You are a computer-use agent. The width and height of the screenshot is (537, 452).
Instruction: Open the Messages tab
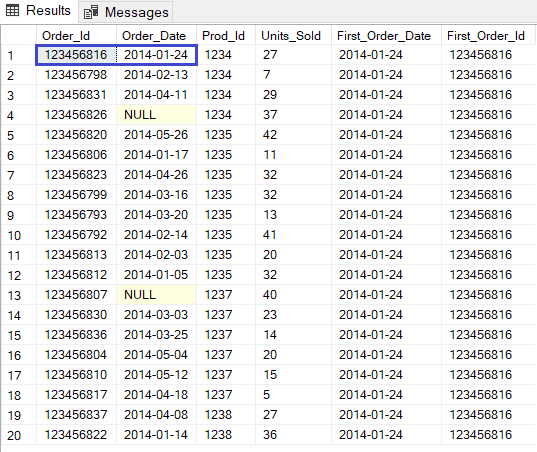[126, 12]
